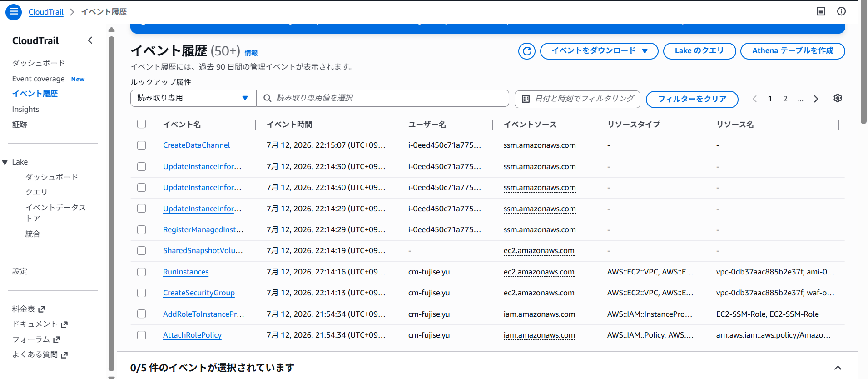Open the CreateDataChannel event link

click(x=196, y=145)
